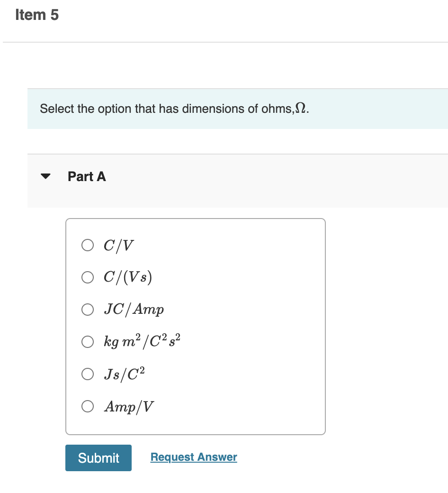Click the Item 5 title
Viewport: 448px width, 493px height.
[x=37, y=15]
